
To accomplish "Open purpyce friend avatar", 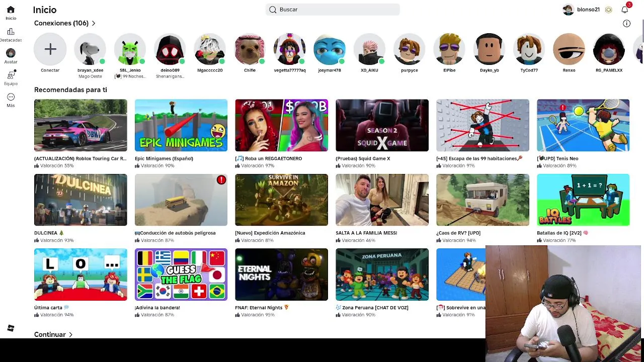I will [x=409, y=49].
